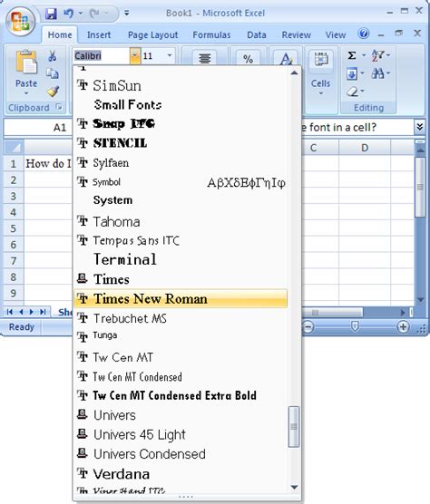Image resolution: width=430 pixels, height=504 pixels.
Task: Open Excel Help question mark
Action: [x=364, y=34]
